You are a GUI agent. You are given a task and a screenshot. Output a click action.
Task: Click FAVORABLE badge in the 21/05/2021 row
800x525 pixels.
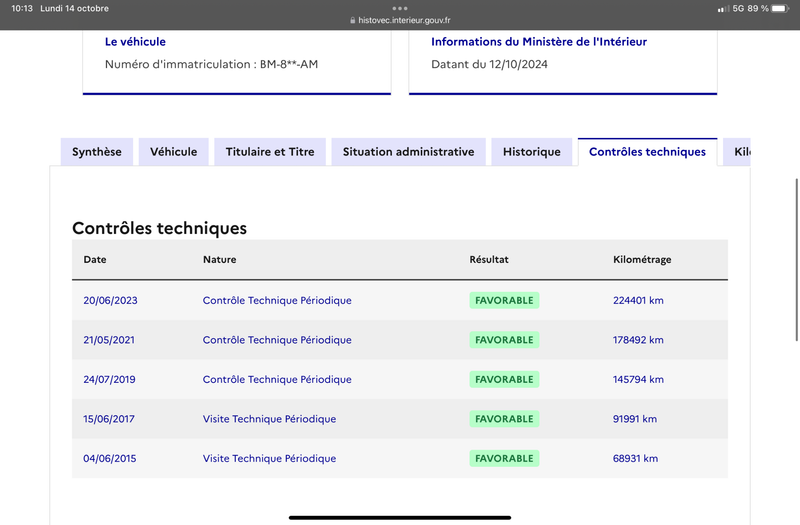pyautogui.click(x=504, y=340)
